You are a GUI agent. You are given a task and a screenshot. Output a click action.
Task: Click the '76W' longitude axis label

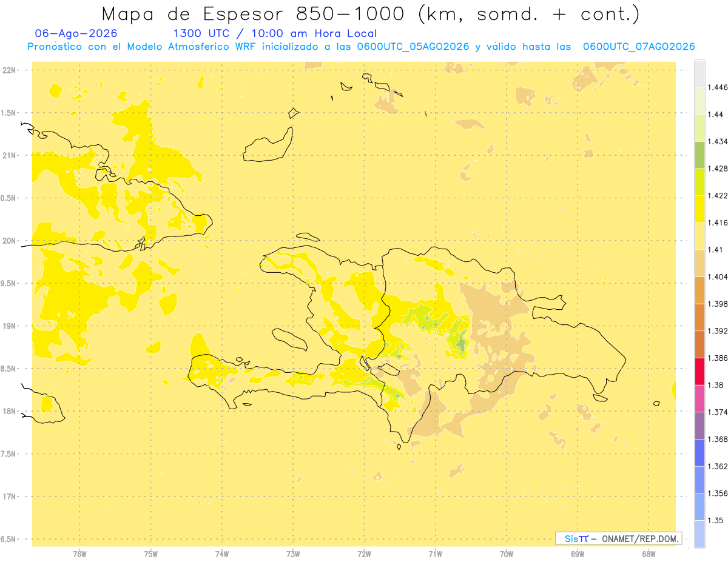(x=79, y=554)
